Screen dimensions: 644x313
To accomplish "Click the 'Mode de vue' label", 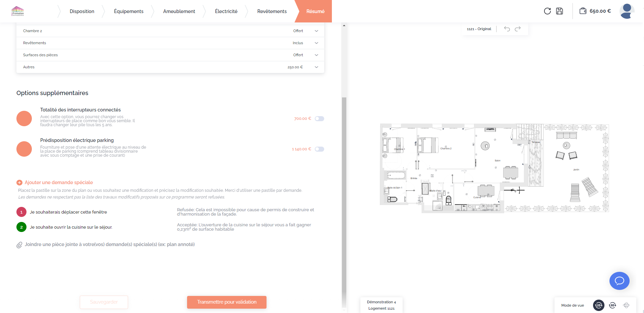I will [573, 305].
